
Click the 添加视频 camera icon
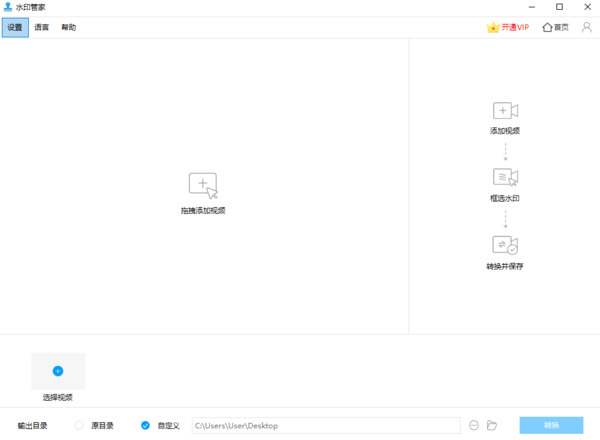coord(505,111)
